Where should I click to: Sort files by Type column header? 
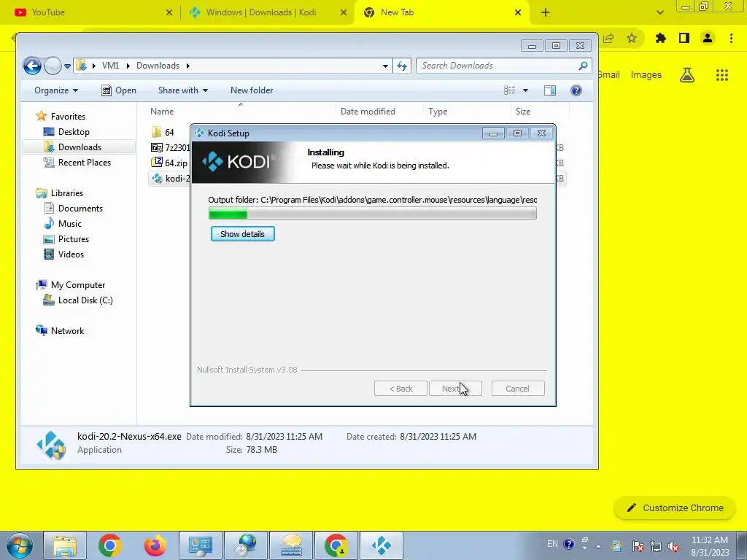438,112
